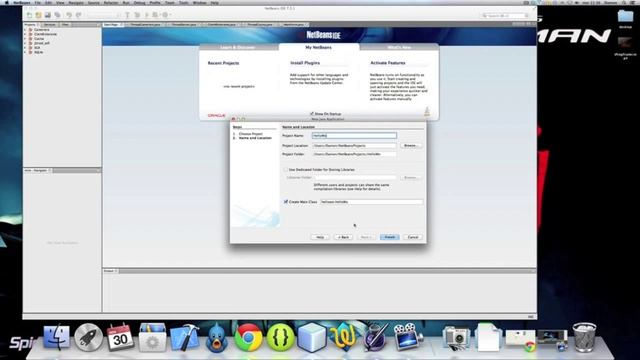Viewport: 640px width, 360px height.
Task: Open the Calendar icon showing 30
Action: click(x=120, y=337)
